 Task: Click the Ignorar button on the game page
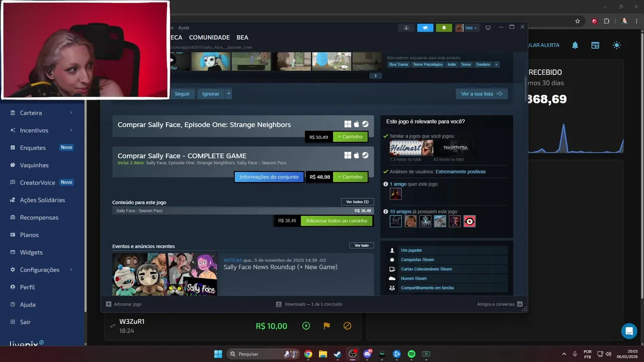click(211, 94)
